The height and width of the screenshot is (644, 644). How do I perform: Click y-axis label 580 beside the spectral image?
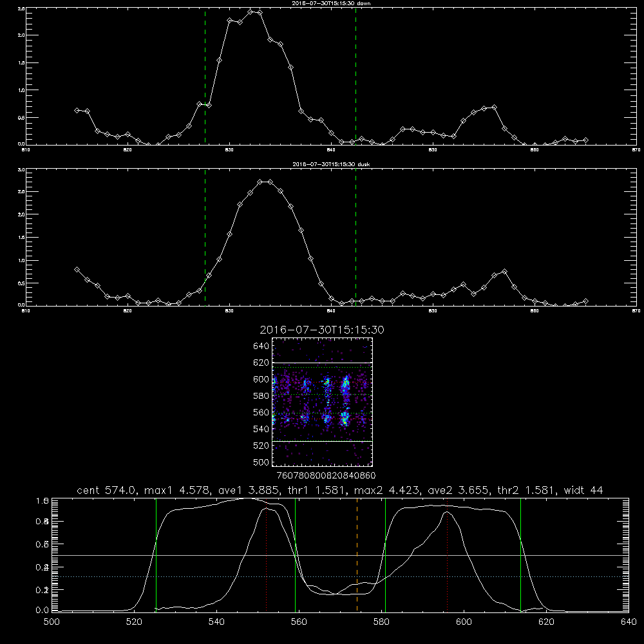pos(261,396)
